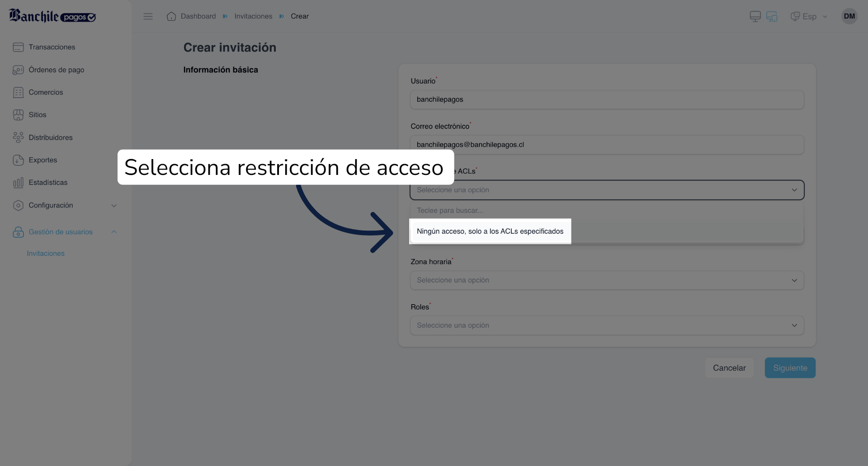The height and width of the screenshot is (466, 868).
Task: Click the Configuración gear icon
Action: [x=18, y=205]
